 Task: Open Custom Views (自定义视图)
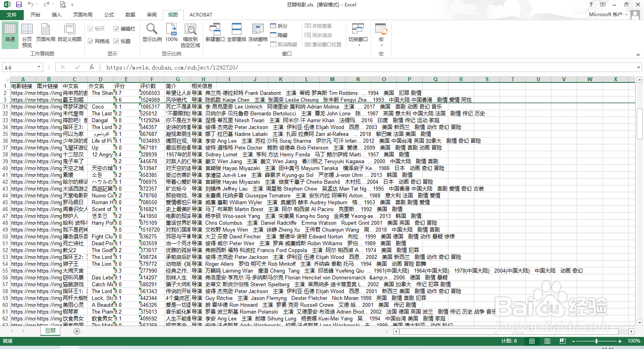(70, 33)
